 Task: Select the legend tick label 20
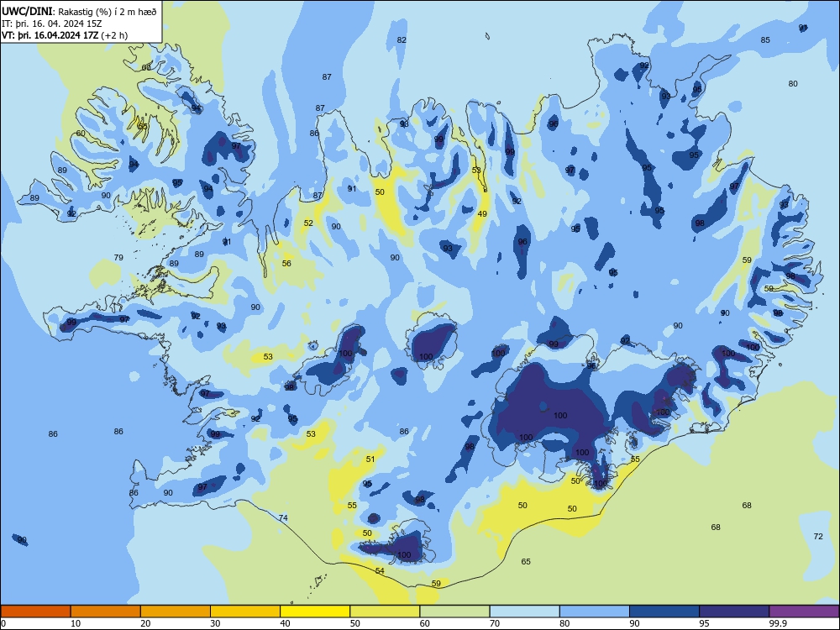145,623
